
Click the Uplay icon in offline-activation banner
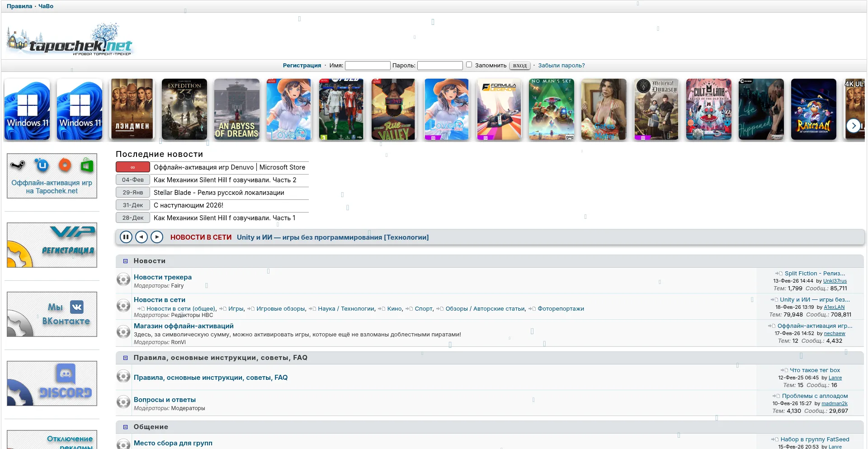point(42,165)
